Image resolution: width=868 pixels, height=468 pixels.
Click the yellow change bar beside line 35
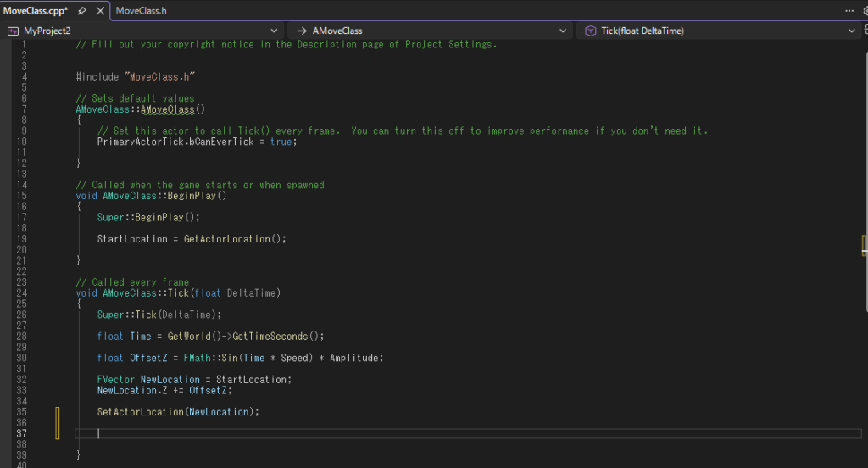[x=58, y=412]
